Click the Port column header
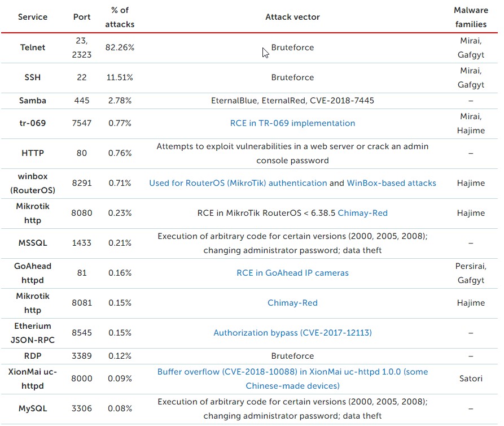Viewport: 504px width, 426px height. coord(82,17)
